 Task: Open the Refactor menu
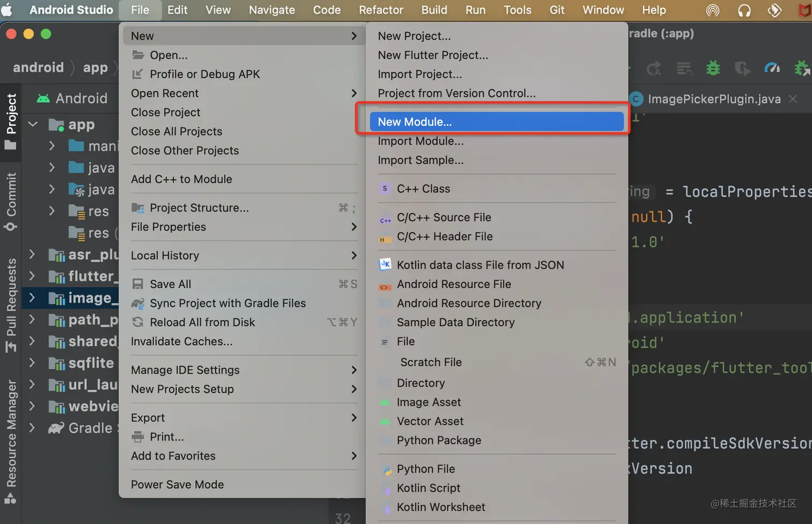click(x=381, y=10)
